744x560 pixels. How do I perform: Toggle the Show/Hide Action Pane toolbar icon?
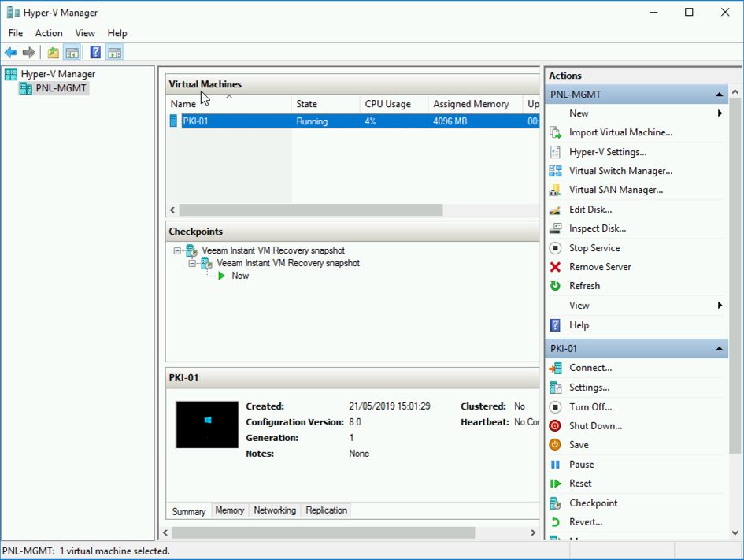[114, 53]
